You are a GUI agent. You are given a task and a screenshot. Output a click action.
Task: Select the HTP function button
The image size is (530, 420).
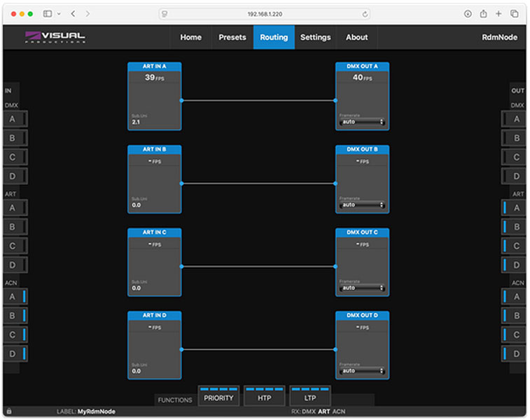(x=264, y=398)
